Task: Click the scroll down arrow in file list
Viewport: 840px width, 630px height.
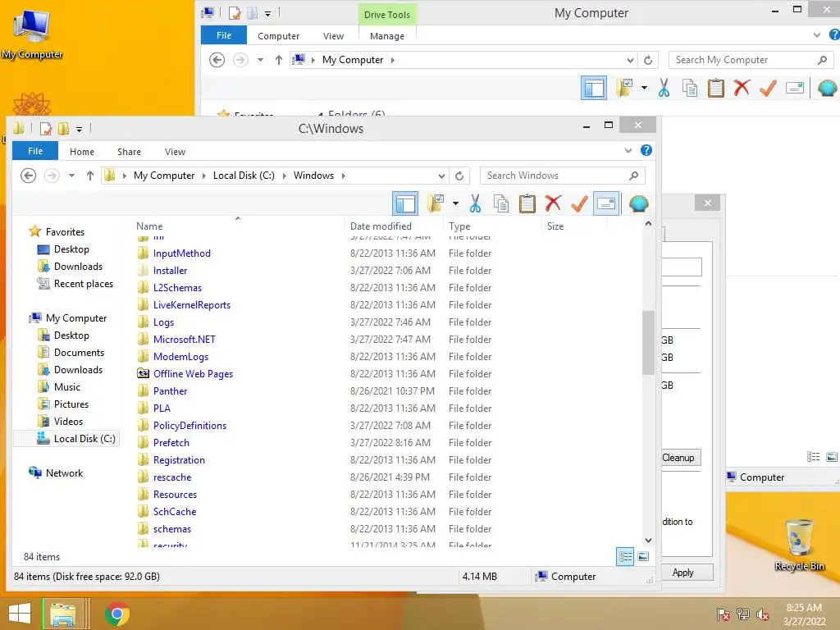Action: point(648,540)
